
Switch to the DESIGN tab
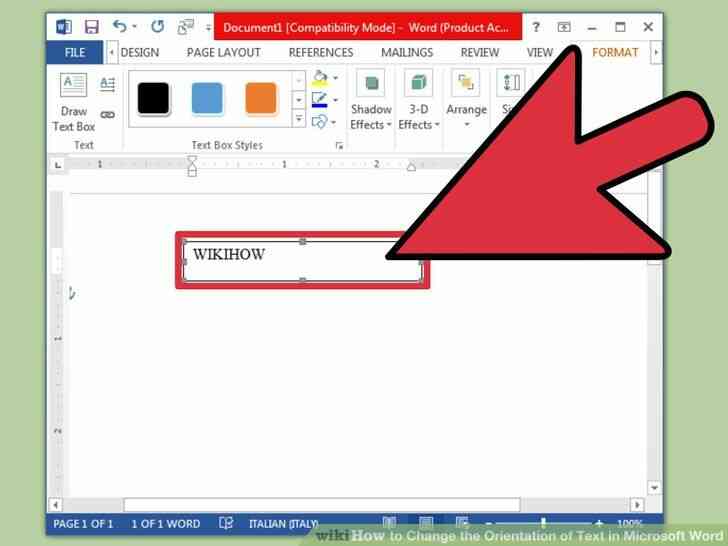click(x=140, y=52)
